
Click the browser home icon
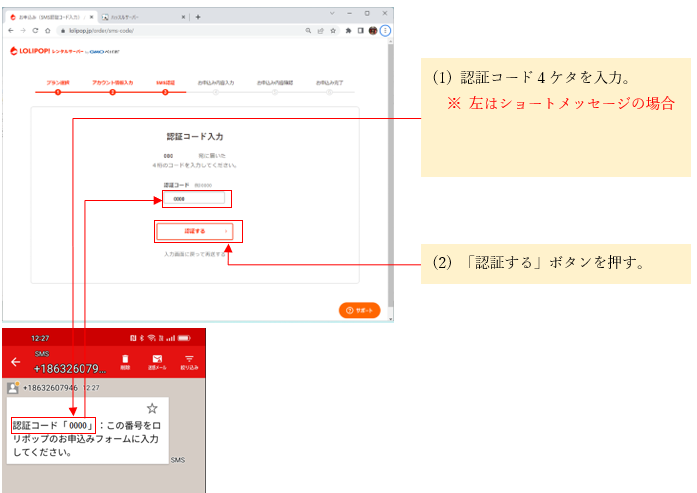click(x=47, y=31)
